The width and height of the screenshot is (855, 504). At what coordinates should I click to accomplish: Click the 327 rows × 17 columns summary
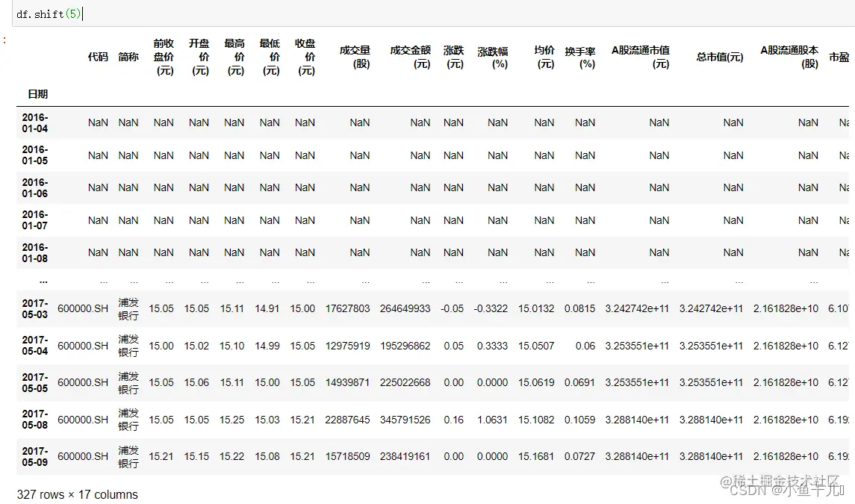coord(78,494)
